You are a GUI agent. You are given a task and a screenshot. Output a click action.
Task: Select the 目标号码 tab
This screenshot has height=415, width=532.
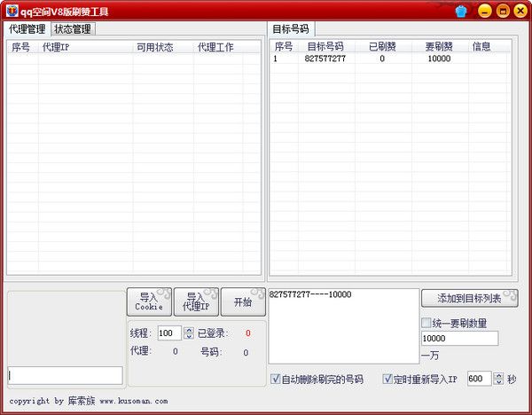(291, 29)
